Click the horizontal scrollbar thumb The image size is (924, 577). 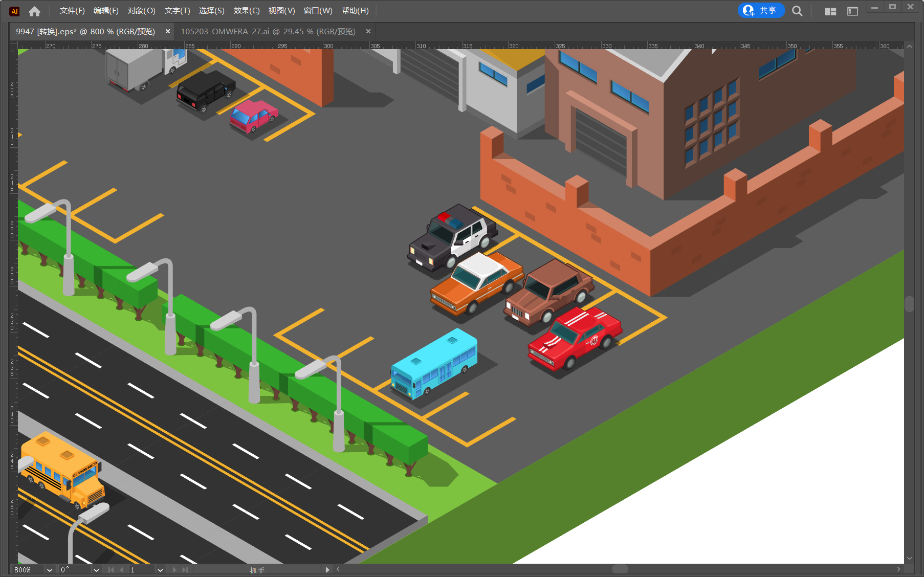620,569
